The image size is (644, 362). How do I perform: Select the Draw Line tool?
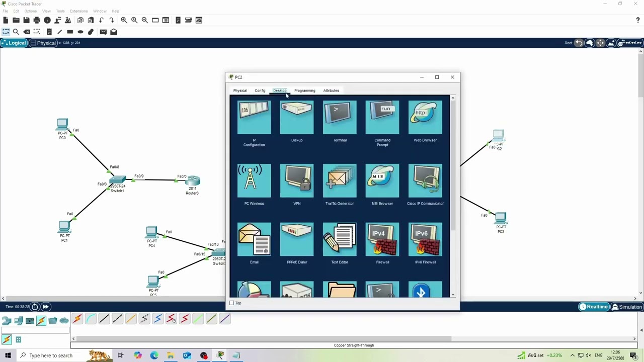pyautogui.click(x=59, y=32)
